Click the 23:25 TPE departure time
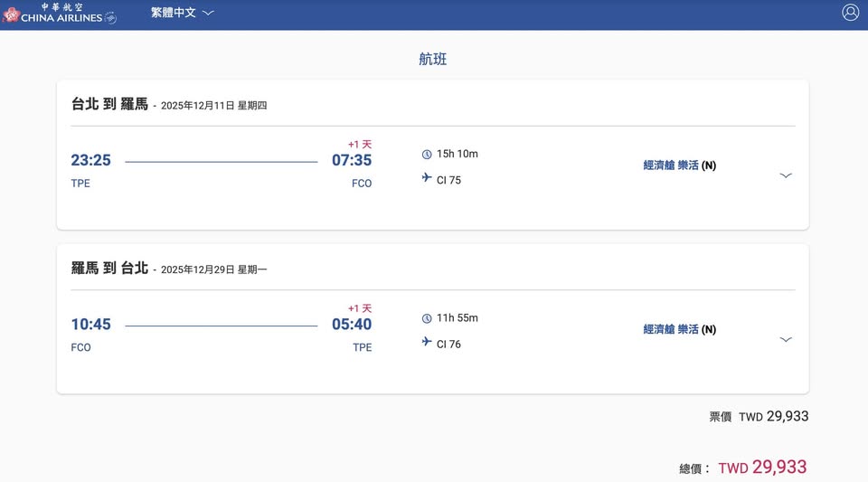The image size is (868, 482). [90, 160]
